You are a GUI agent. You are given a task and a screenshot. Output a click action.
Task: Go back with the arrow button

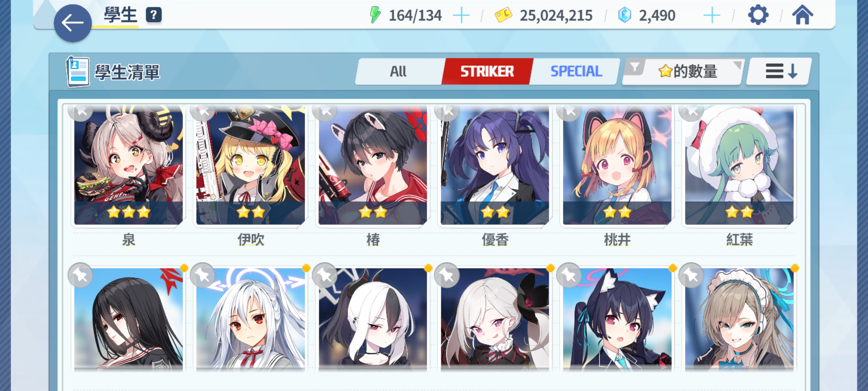[73, 23]
